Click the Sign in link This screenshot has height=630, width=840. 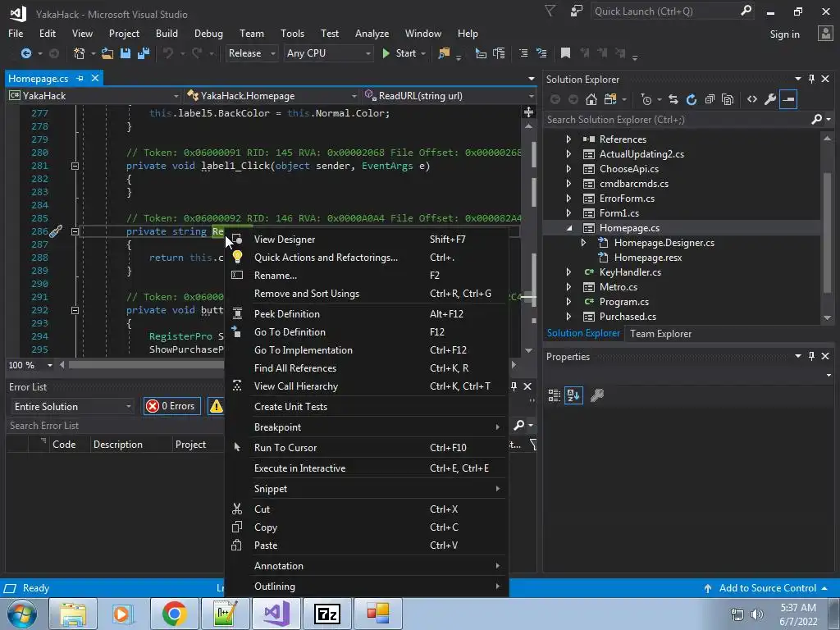pos(784,34)
